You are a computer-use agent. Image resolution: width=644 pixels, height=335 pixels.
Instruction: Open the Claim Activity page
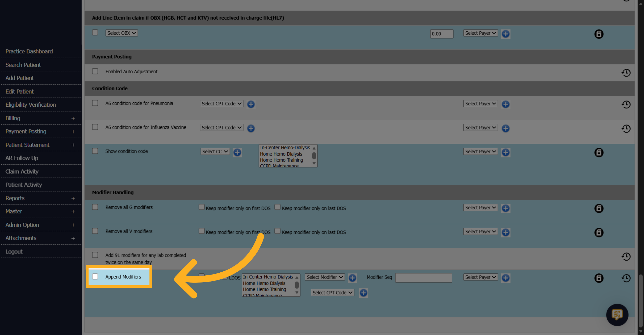[22, 171]
